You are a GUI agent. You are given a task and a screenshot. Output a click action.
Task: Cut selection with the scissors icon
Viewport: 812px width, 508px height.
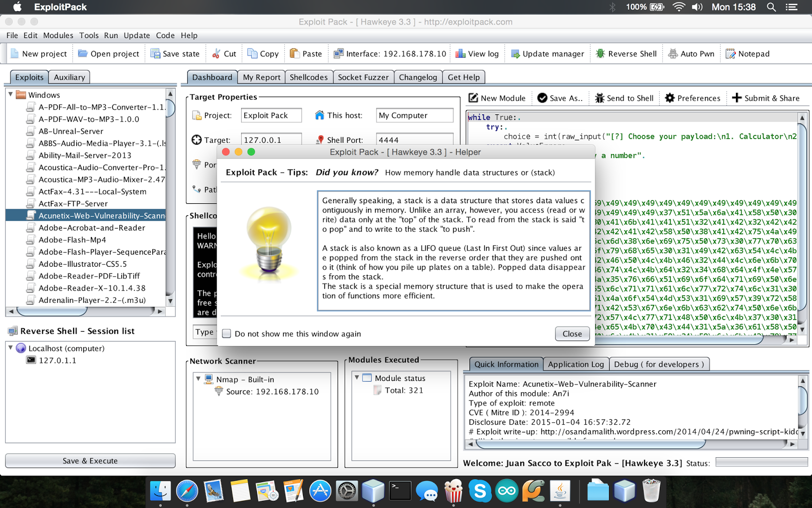coord(216,53)
